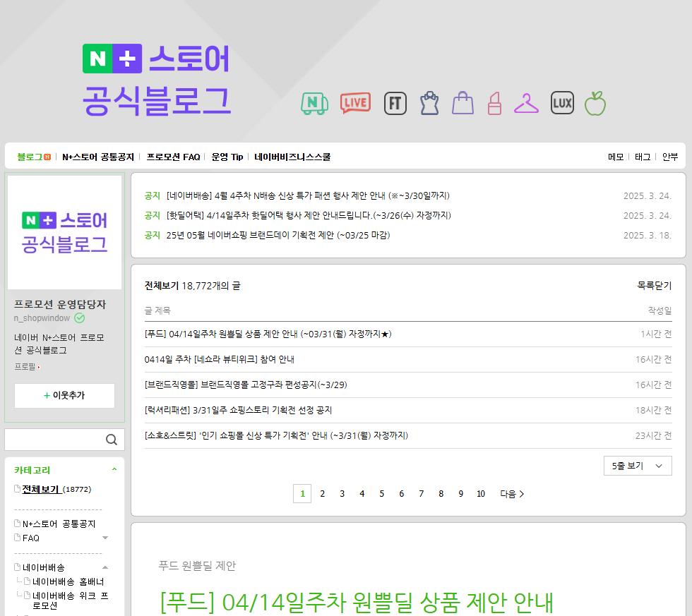Go to page 4

tap(362, 494)
